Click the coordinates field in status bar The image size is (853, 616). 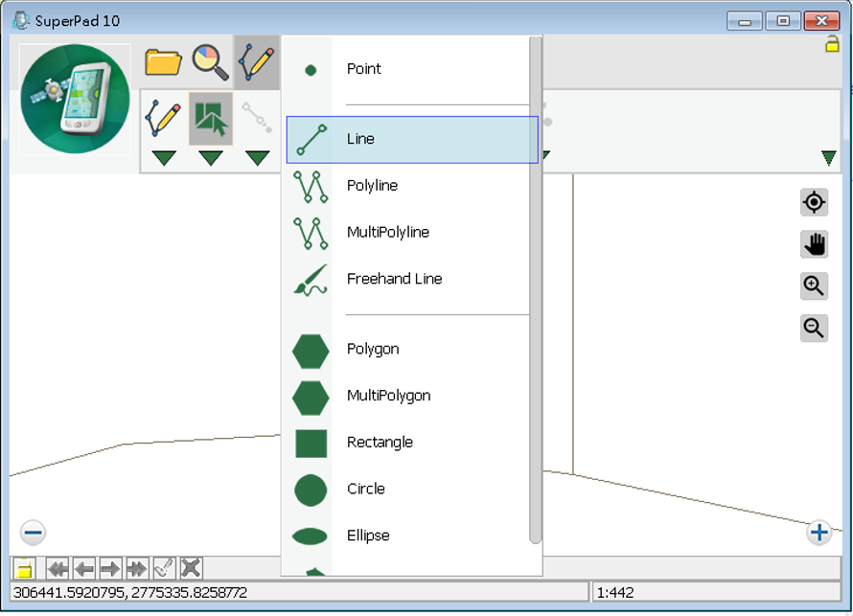coord(299,593)
